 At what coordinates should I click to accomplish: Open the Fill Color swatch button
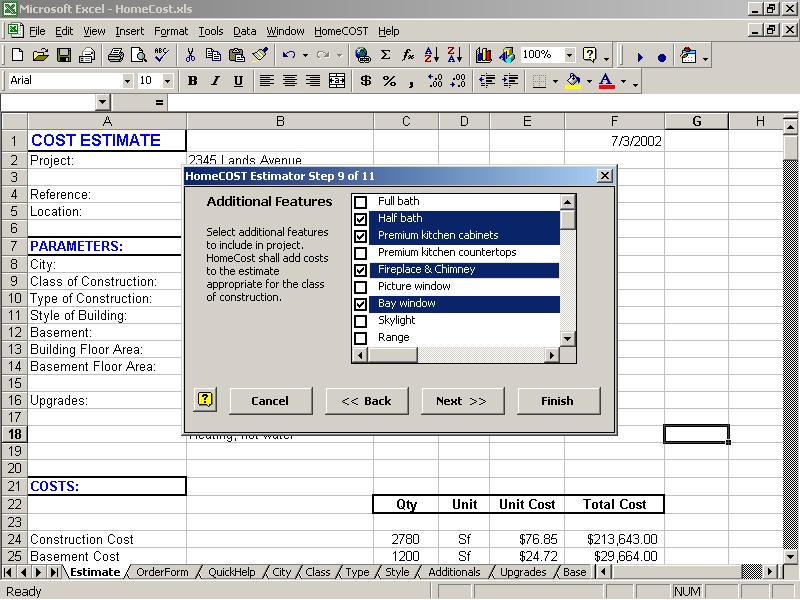(573, 81)
